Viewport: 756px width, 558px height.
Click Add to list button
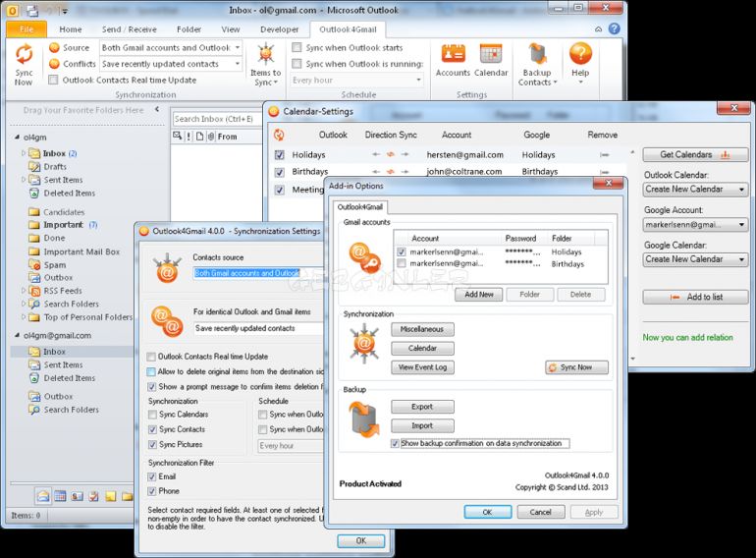[695, 297]
